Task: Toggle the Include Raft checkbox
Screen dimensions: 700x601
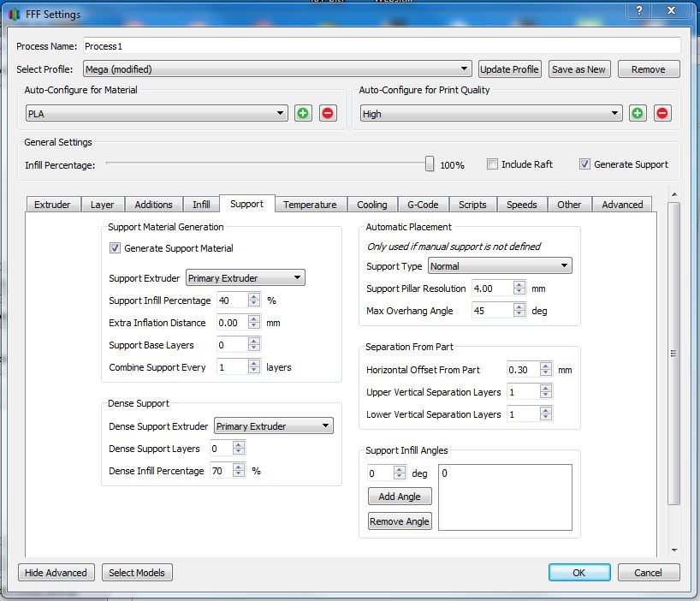Action: click(x=493, y=164)
